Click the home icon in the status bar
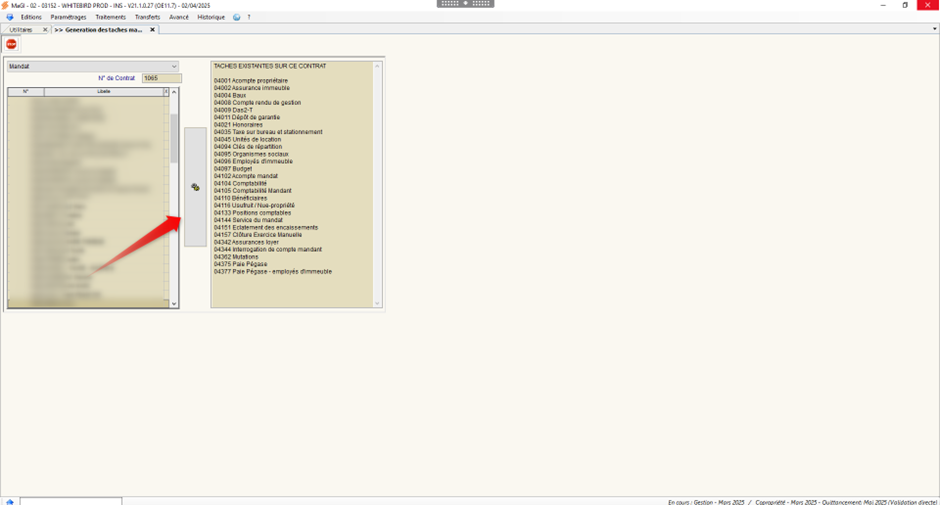The width and height of the screenshot is (940, 505). click(10, 501)
